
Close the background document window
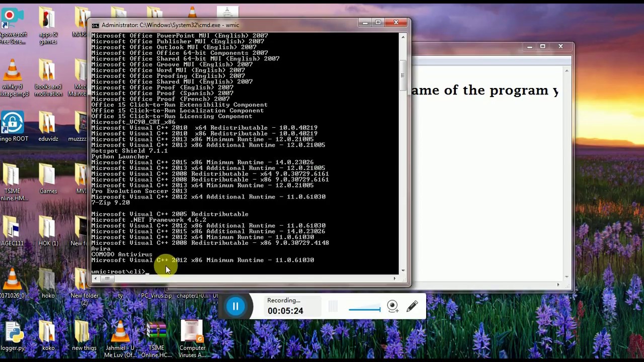click(x=560, y=47)
